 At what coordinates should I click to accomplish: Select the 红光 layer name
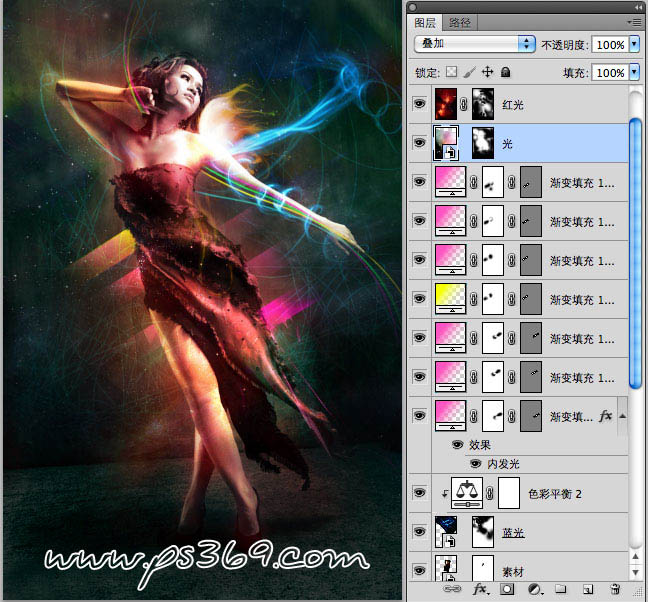click(x=513, y=105)
